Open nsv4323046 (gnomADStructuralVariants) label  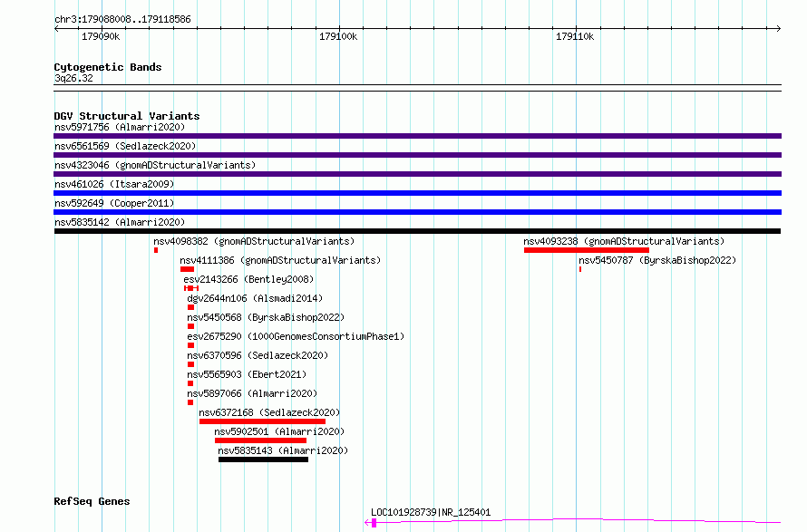point(155,165)
